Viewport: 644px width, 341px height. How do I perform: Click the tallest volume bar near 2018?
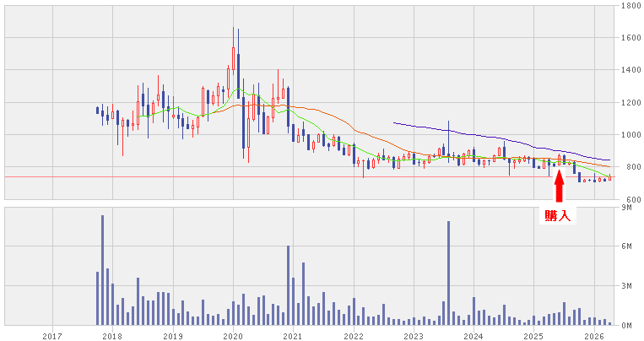click(x=103, y=270)
